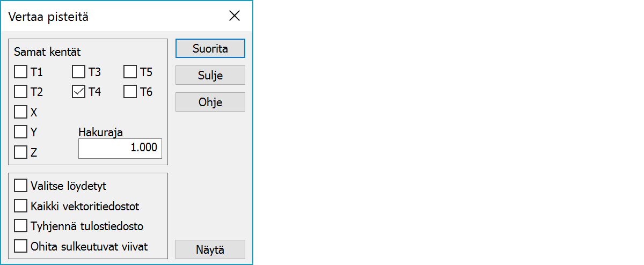Select the T6 checkbox

(x=130, y=92)
